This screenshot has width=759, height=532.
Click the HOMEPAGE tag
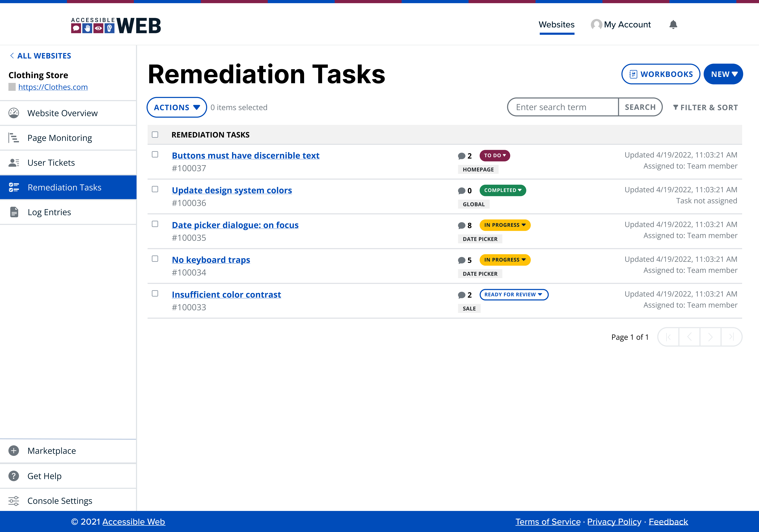[x=478, y=169]
